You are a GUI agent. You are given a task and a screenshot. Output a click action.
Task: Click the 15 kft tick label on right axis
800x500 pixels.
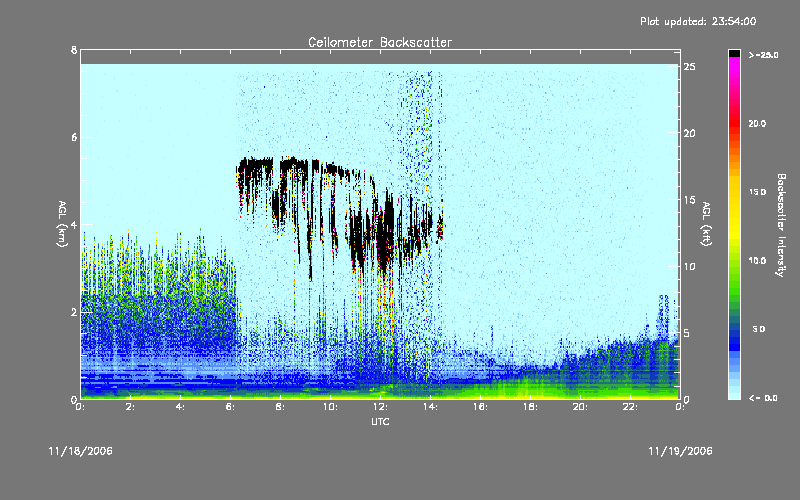coord(690,200)
